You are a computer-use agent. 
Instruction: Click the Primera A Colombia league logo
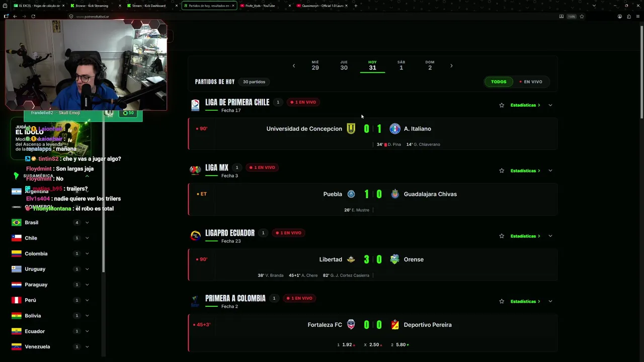point(195,301)
